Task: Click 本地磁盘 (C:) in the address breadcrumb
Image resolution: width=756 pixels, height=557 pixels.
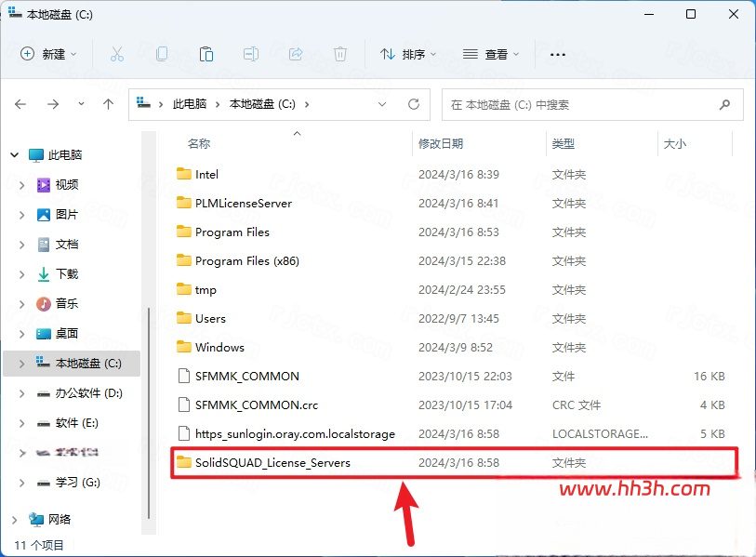Action: click(262, 104)
